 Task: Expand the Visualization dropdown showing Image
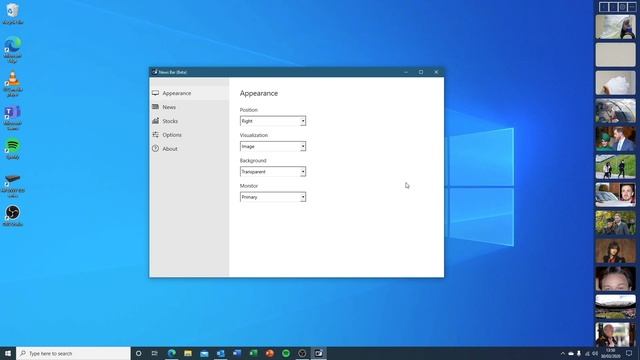point(273,146)
